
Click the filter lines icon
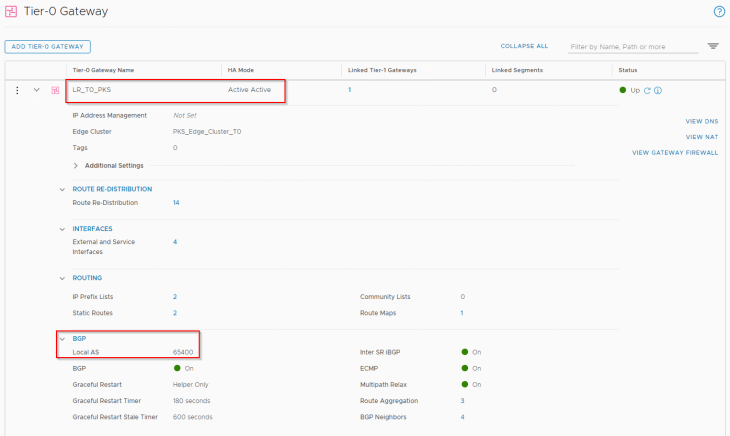[x=713, y=46]
